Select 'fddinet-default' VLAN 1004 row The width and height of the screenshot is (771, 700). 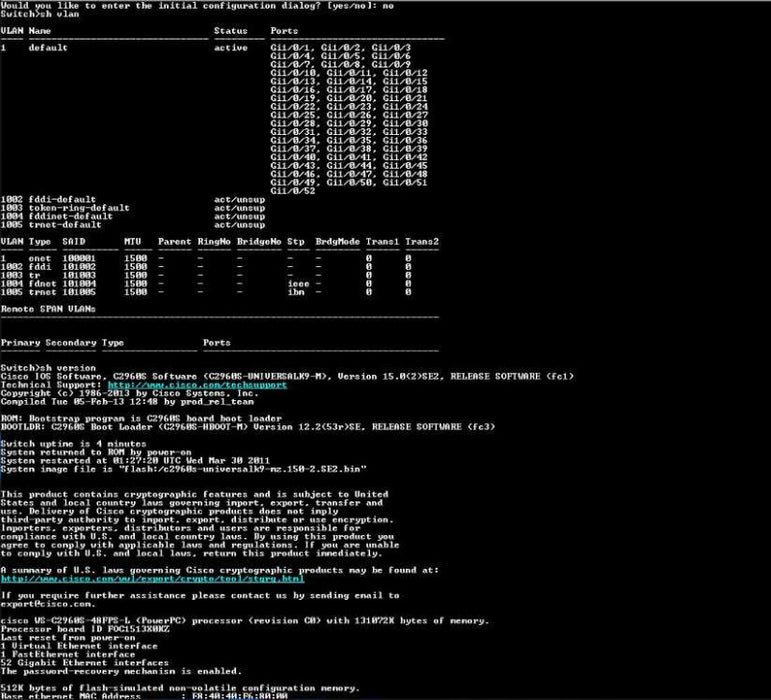133,216
